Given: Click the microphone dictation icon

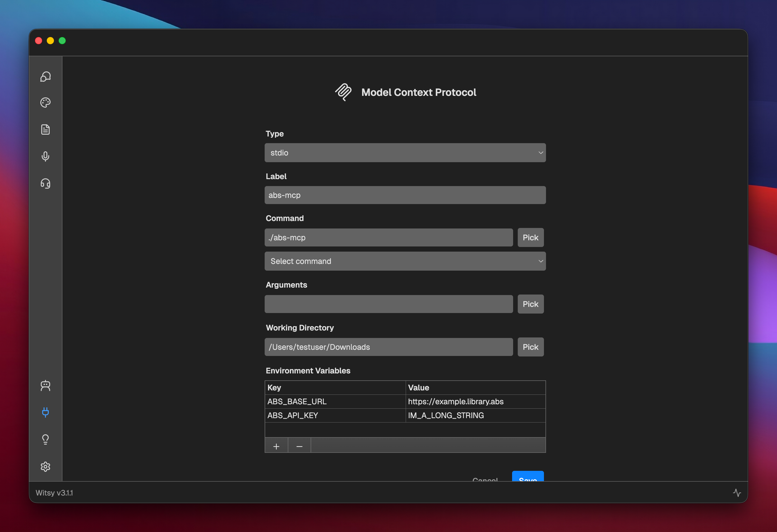Looking at the screenshot, I should tap(45, 156).
